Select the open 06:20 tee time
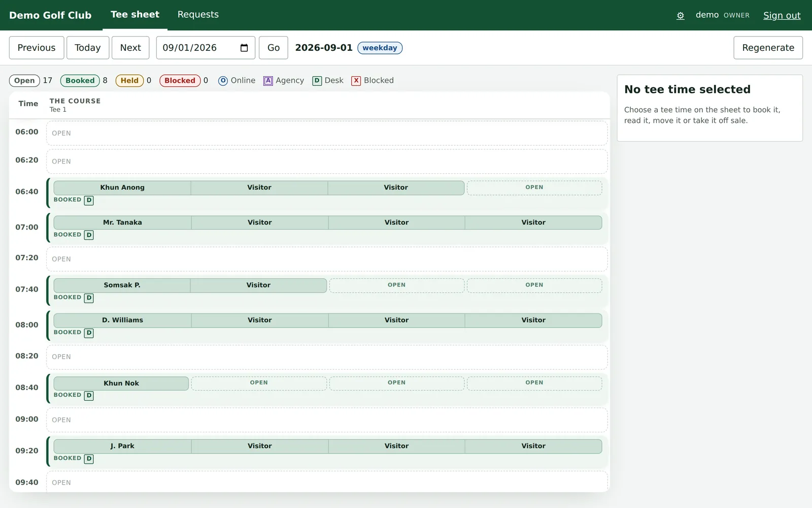Viewport: 812px width, 508px height. 327,162
